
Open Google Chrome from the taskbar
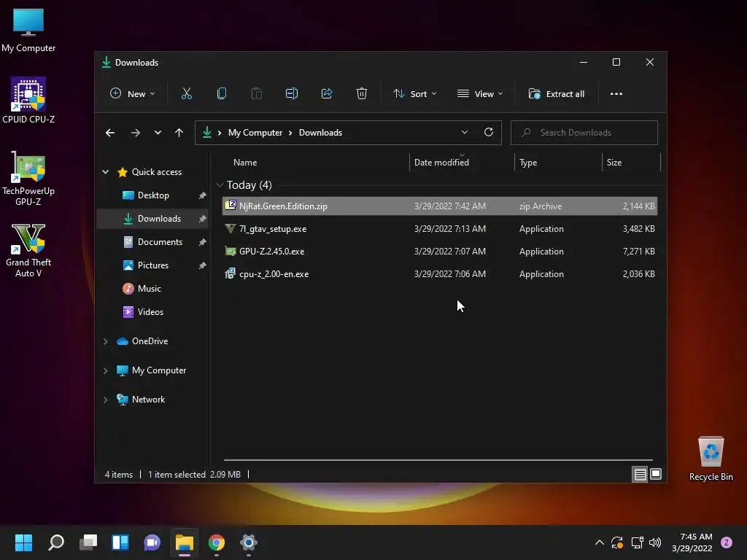click(x=216, y=542)
